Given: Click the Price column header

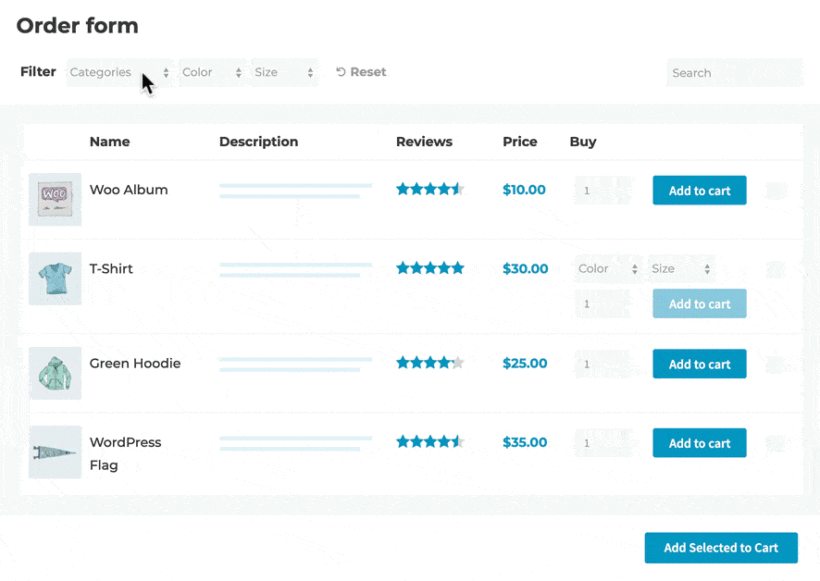Looking at the screenshot, I should [520, 141].
